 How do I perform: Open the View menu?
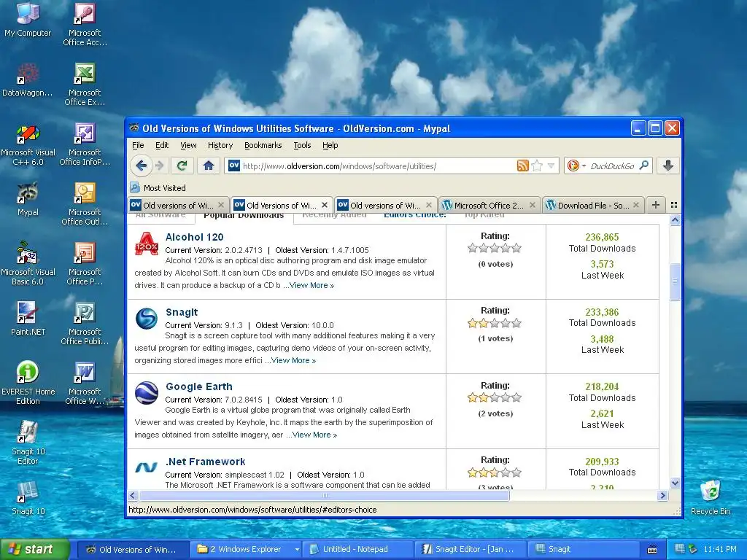pyautogui.click(x=188, y=145)
